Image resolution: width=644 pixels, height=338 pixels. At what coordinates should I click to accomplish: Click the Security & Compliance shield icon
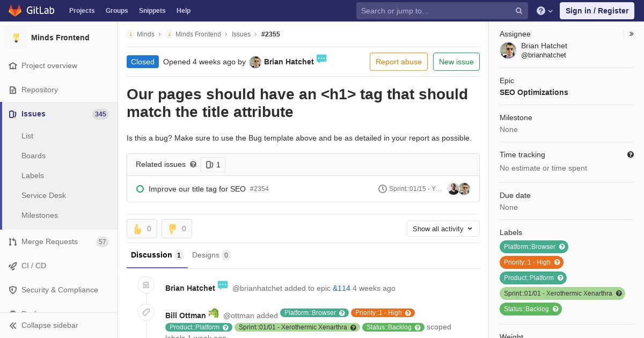(x=13, y=290)
